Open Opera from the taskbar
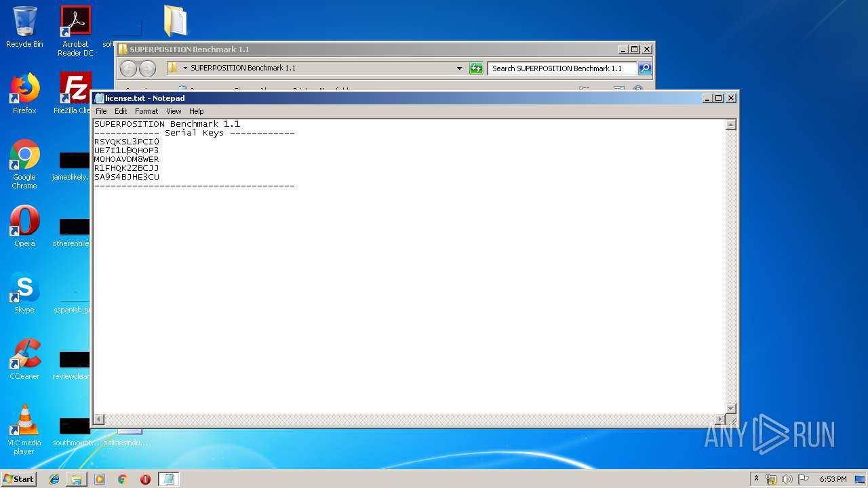The width and height of the screenshot is (868, 488). click(145, 479)
